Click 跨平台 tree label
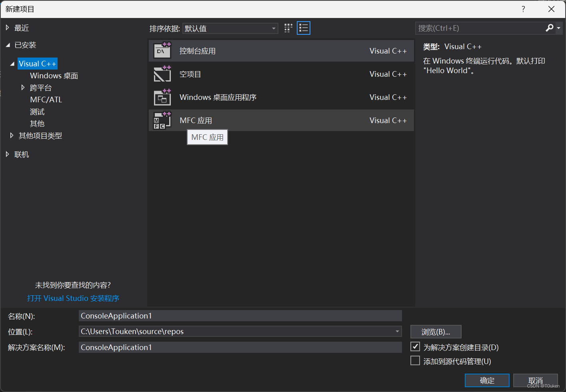Image resolution: width=566 pixels, height=392 pixels. [x=41, y=88]
